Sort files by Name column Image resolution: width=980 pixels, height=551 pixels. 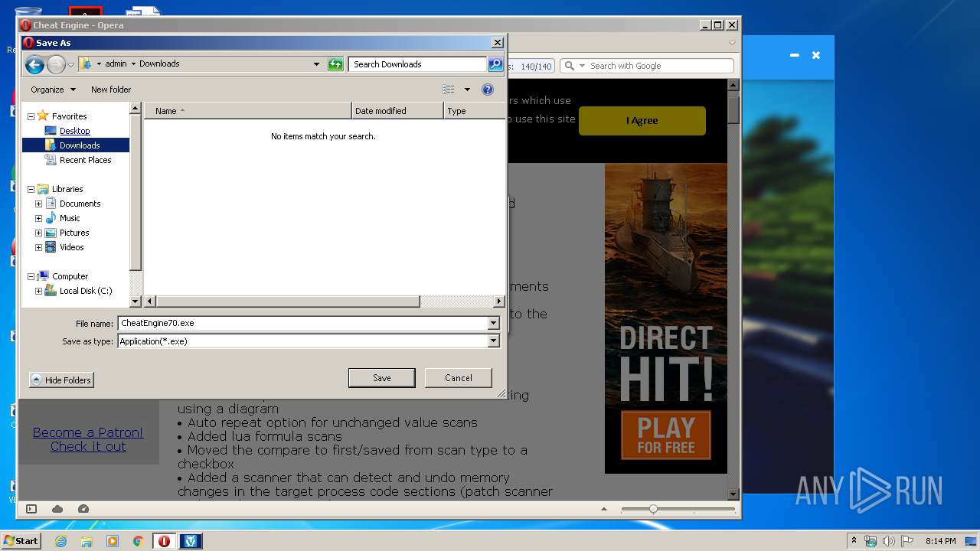tap(248, 111)
